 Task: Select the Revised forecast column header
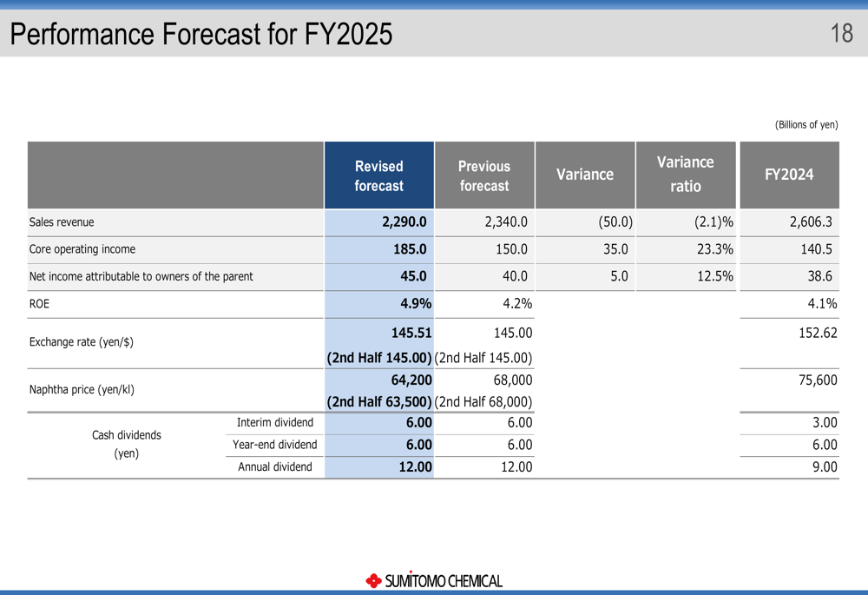point(378,175)
